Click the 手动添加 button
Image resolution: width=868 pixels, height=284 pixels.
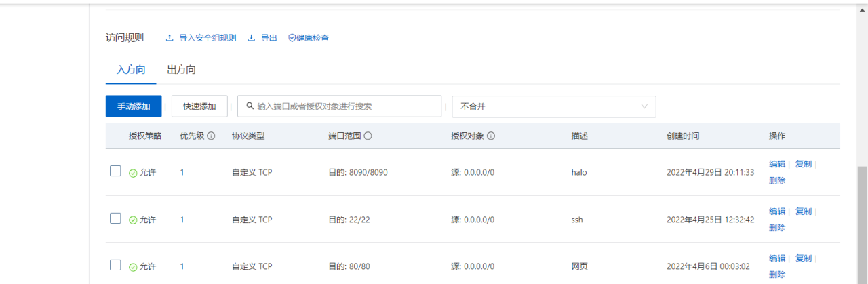[x=134, y=106]
